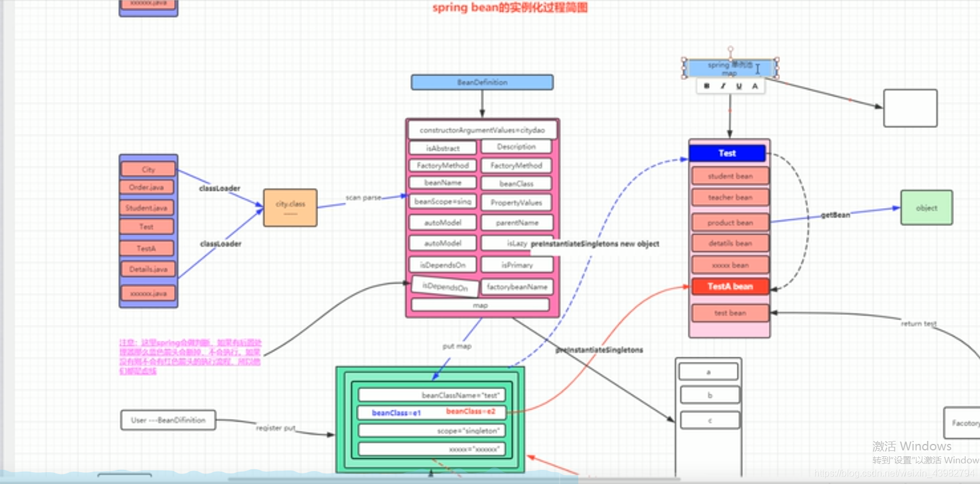This screenshot has width=980, height=484.
Task: Select the pink note text block
Action: click(x=190, y=357)
